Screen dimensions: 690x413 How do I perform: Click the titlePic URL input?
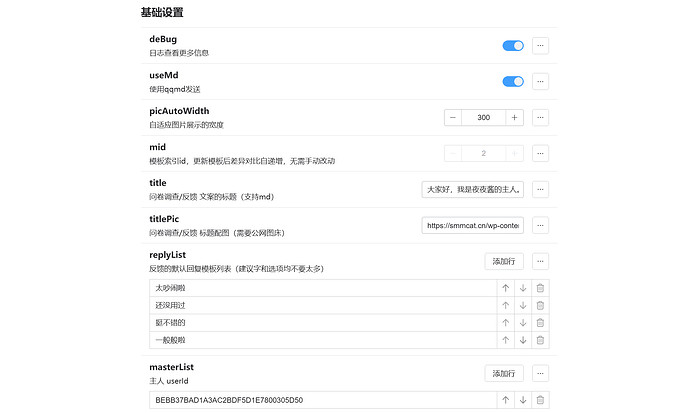(x=473, y=225)
